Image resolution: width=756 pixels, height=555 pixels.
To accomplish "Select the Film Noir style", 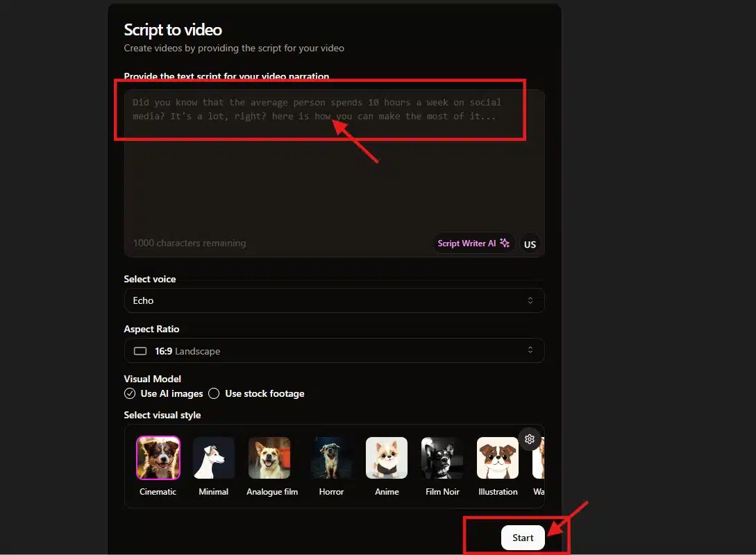I will coord(442,458).
